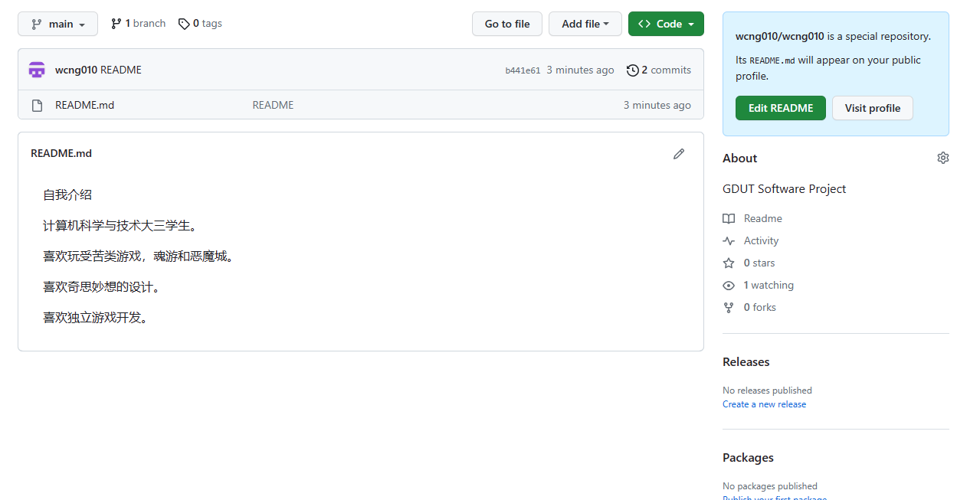Viewport: 980px width, 500px height.
Task: Click the Go to file button
Action: pos(507,24)
